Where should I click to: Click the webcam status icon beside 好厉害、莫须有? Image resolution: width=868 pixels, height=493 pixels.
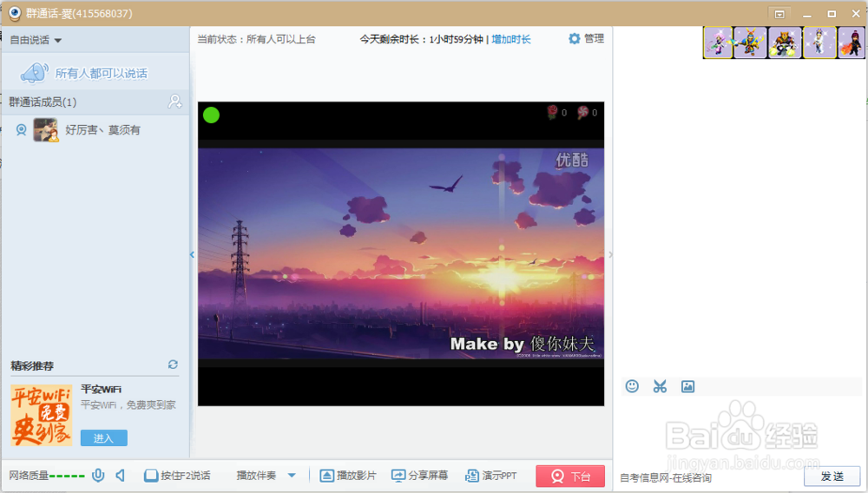[x=21, y=130]
